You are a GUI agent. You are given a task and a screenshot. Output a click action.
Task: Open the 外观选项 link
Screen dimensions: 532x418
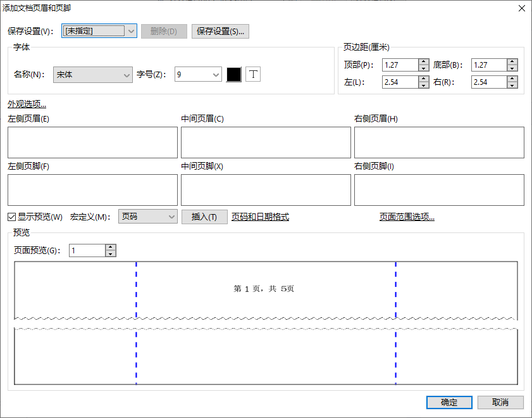tap(27, 104)
